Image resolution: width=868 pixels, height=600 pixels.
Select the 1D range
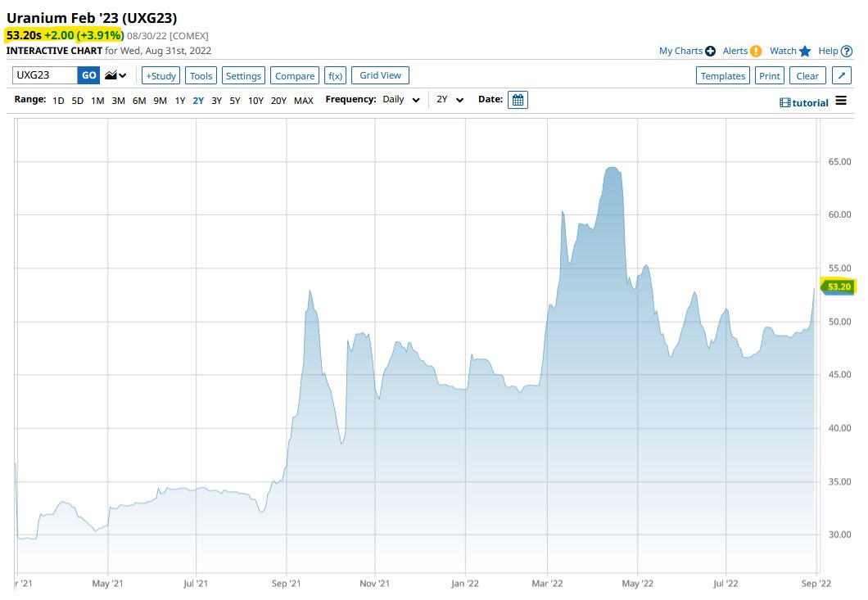(x=58, y=101)
